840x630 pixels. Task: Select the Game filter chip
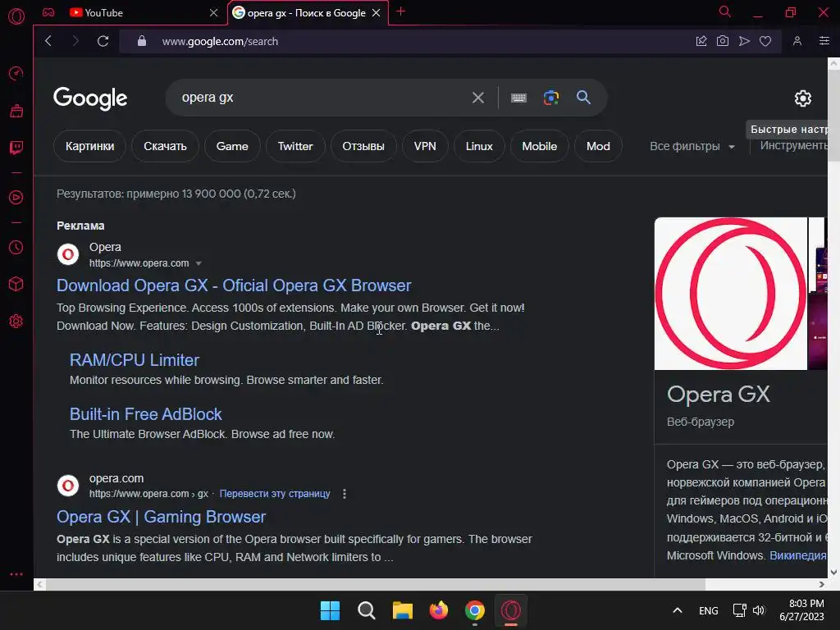tap(232, 146)
